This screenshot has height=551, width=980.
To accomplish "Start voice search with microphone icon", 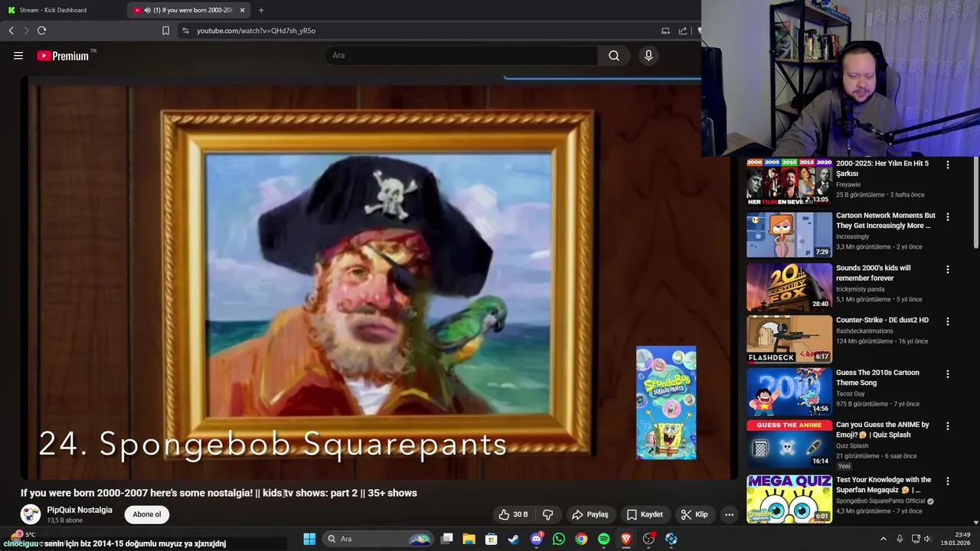I will [x=648, y=55].
